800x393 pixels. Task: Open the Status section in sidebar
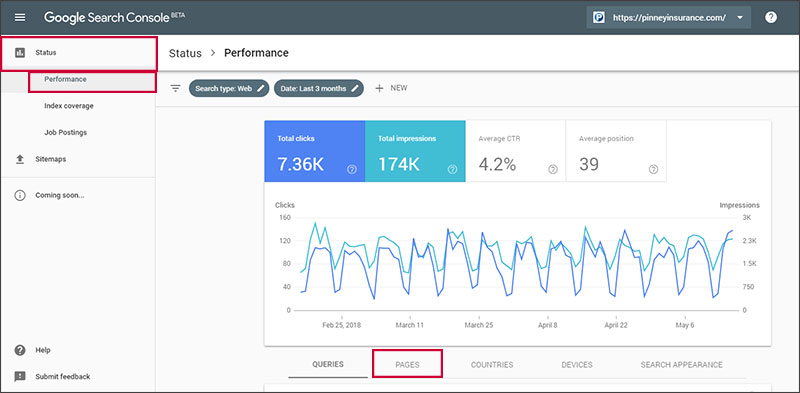pyautogui.click(x=79, y=53)
